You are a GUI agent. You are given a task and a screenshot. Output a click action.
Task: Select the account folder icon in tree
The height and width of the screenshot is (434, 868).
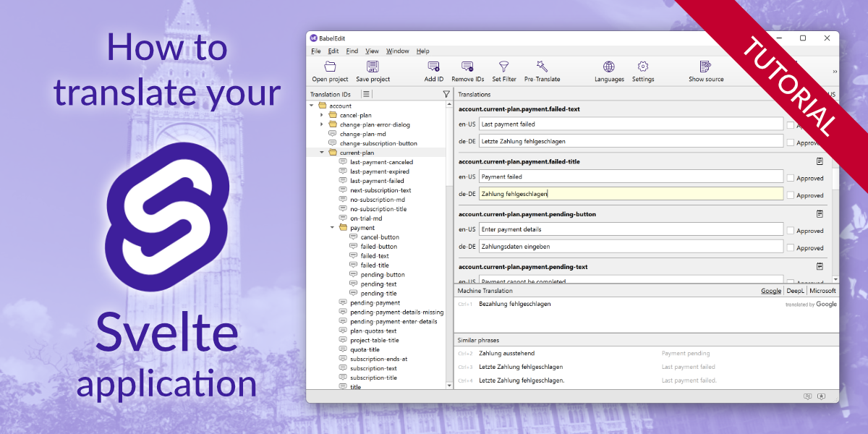(x=322, y=106)
